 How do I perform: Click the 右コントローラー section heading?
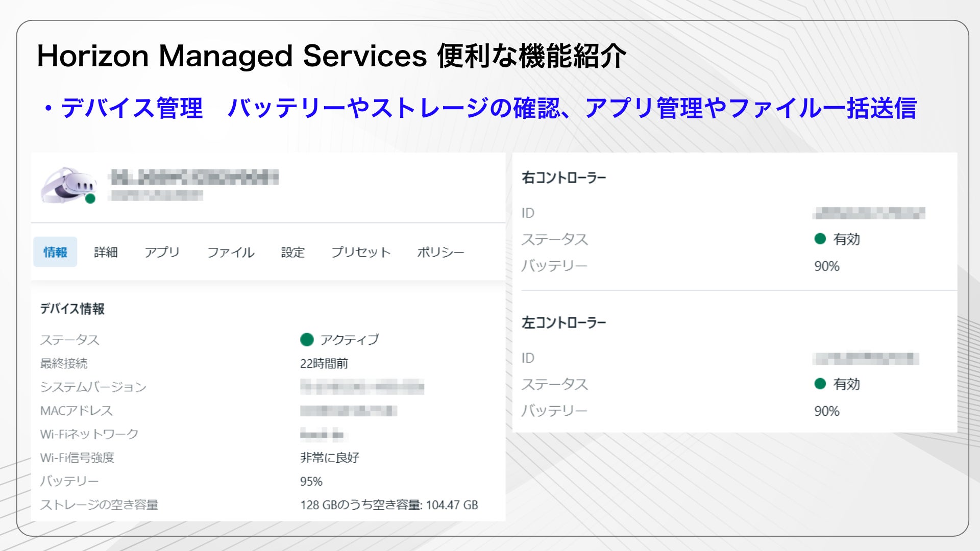(x=563, y=178)
